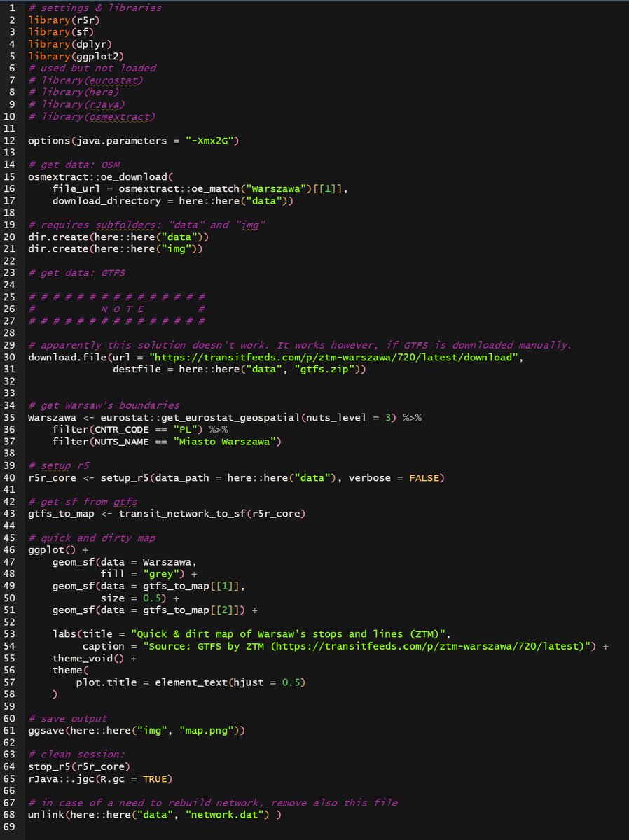This screenshot has height=840, width=629.
Task: Click comment "# used but not loaded"
Action: point(92,68)
